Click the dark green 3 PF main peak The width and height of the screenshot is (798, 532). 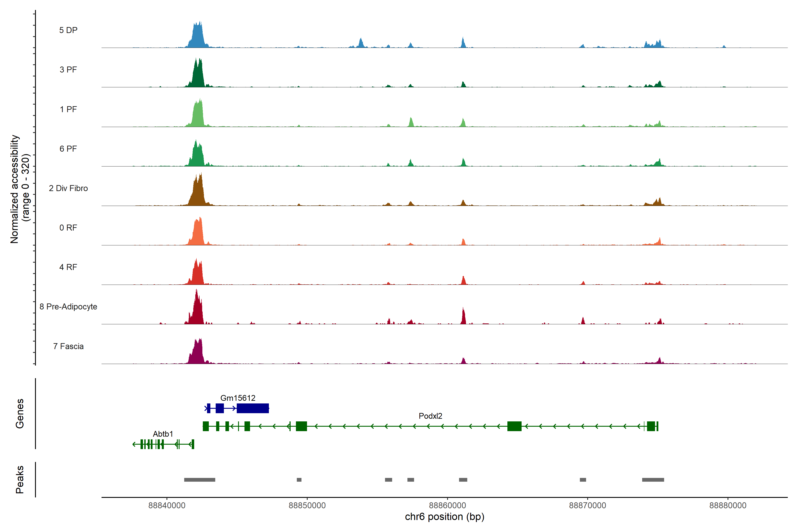click(x=198, y=76)
